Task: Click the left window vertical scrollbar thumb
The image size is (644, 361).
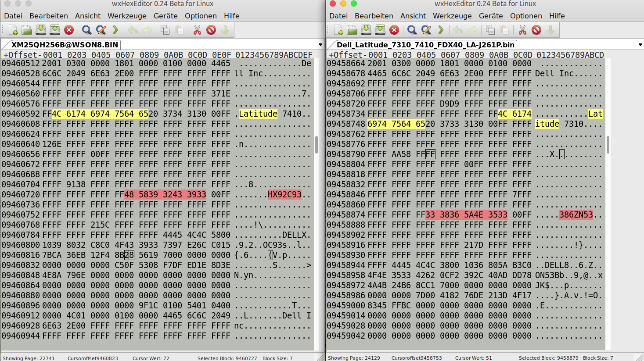Action: [x=317, y=145]
